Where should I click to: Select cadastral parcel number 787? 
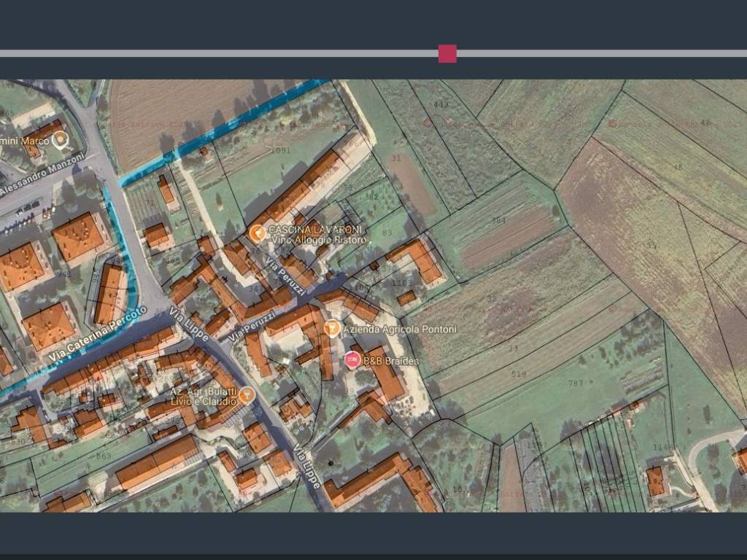coord(576,383)
